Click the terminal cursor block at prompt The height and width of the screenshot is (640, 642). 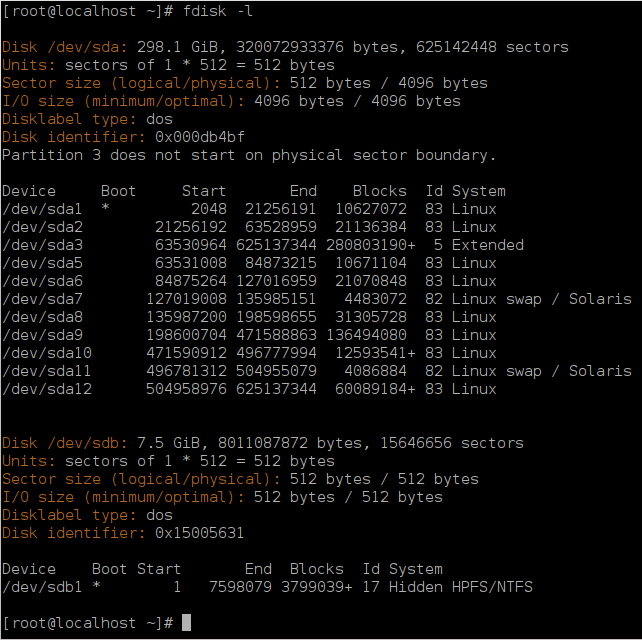186,622
